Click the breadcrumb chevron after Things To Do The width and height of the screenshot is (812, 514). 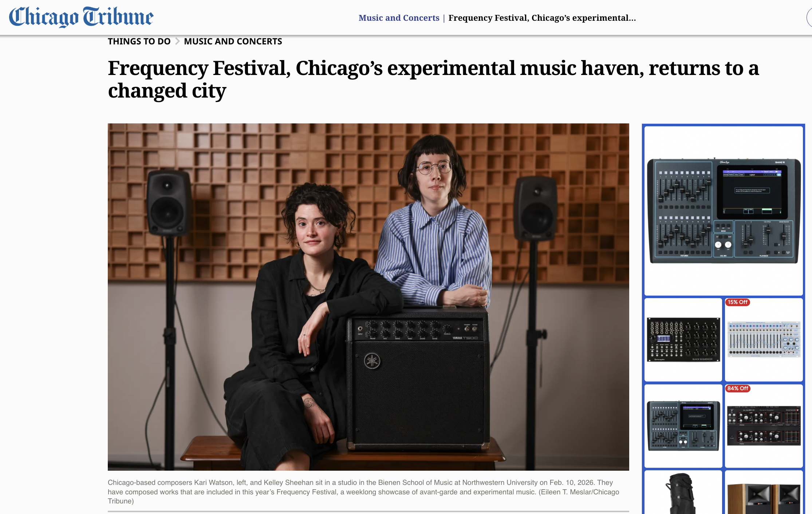[177, 41]
